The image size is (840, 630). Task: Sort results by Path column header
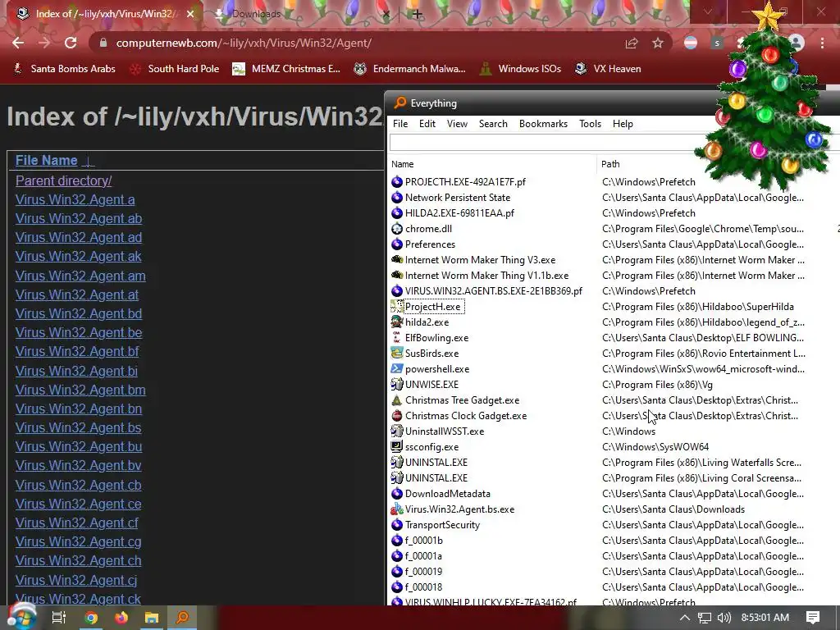click(x=610, y=164)
